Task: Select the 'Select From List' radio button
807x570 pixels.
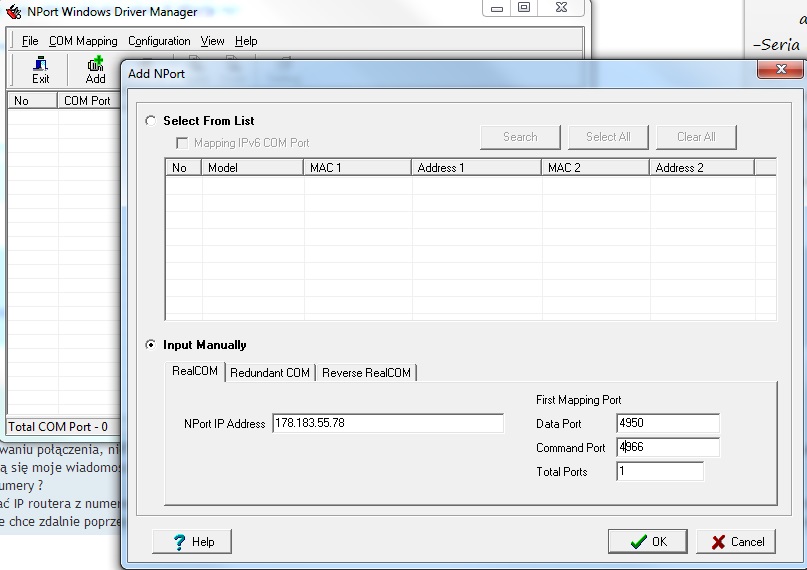Action: pyautogui.click(x=150, y=121)
